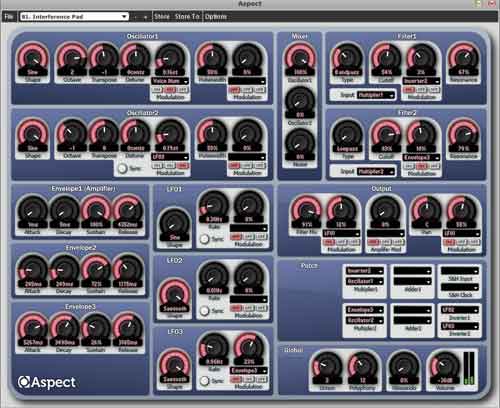Screen dimensions: 500x408
Task: Toggle the LFO1 Sync button
Action: tap(204, 239)
